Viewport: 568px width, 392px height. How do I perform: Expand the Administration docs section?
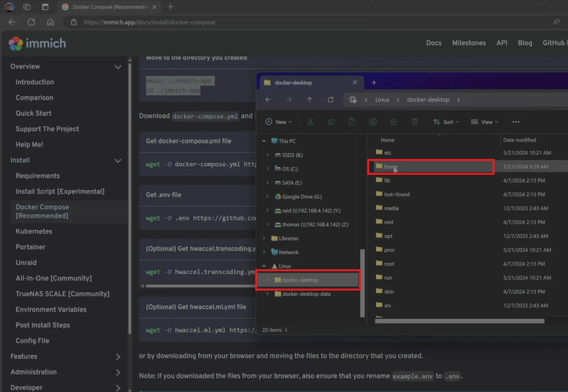(x=118, y=372)
